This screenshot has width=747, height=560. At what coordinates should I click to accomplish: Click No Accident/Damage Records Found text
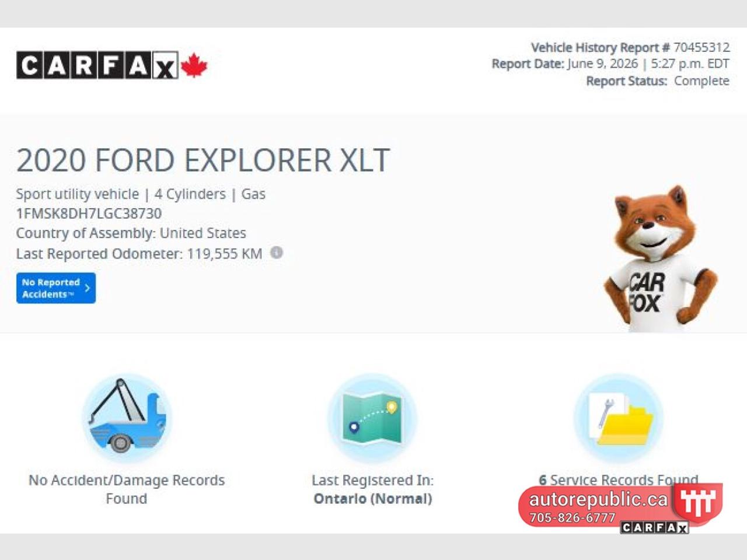point(127,489)
